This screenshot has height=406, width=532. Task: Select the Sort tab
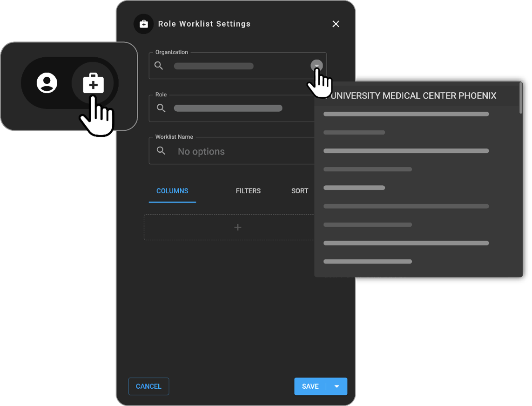(300, 191)
